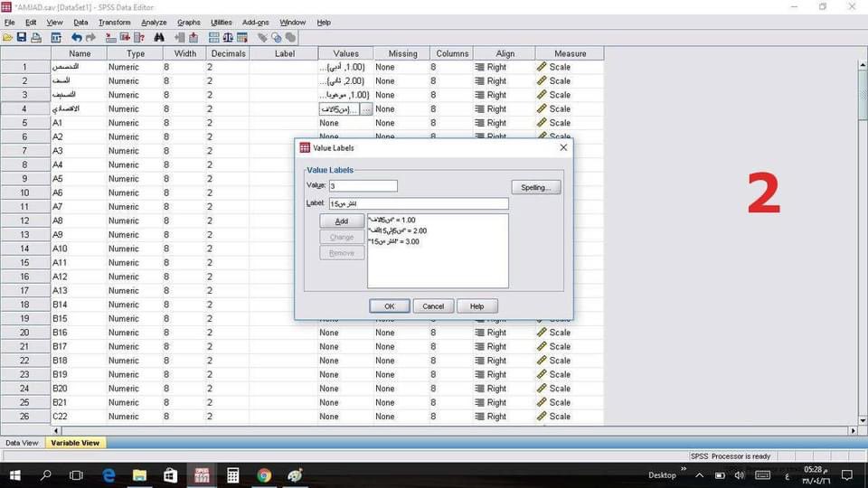868x488 pixels.
Task: Click the Select Cases toolbar icon
Action: click(x=242, y=38)
